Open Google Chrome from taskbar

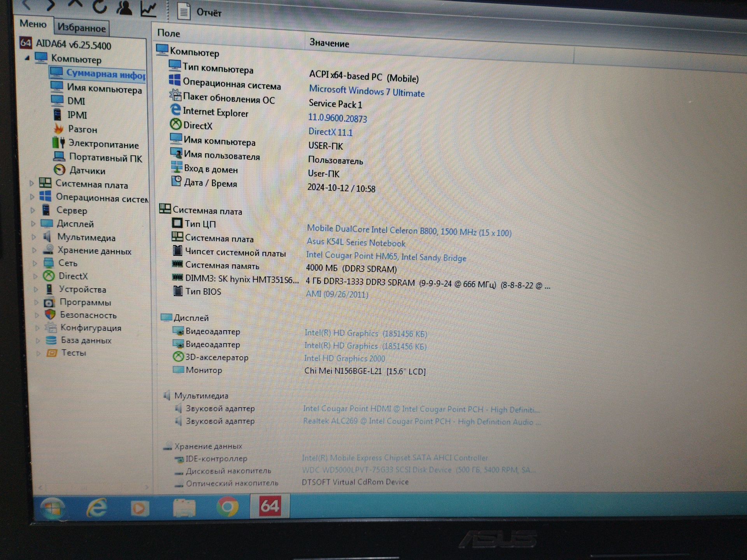(x=228, y=507)
